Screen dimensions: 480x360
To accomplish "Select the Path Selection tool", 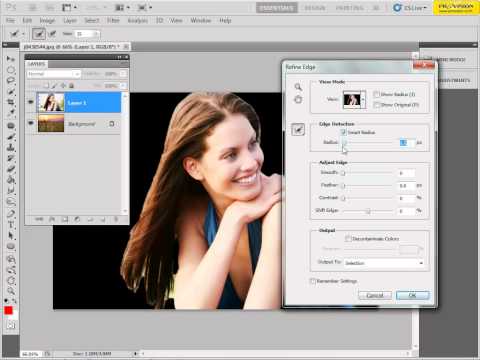I will [11, 236].
